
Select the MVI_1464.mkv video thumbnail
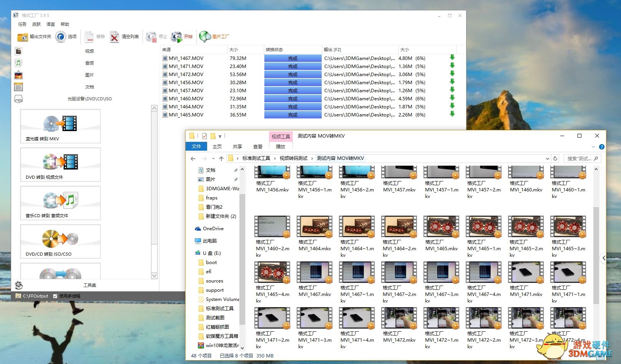tap(314, 226)
